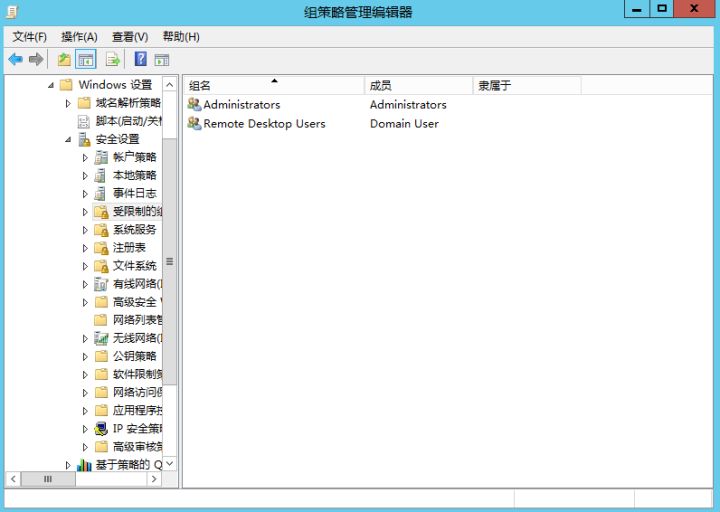Toggle the Show/Hide console tree icon
This screenshot has height=512, width=720.
pyautogui.click(x=85, y=59)
